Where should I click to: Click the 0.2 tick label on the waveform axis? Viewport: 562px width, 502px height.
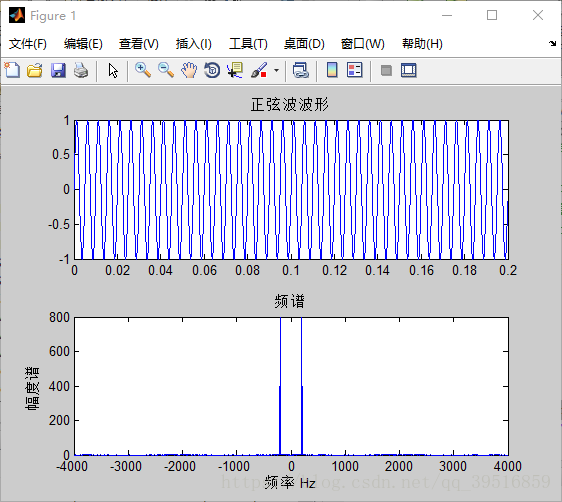(x=508, y=271)
